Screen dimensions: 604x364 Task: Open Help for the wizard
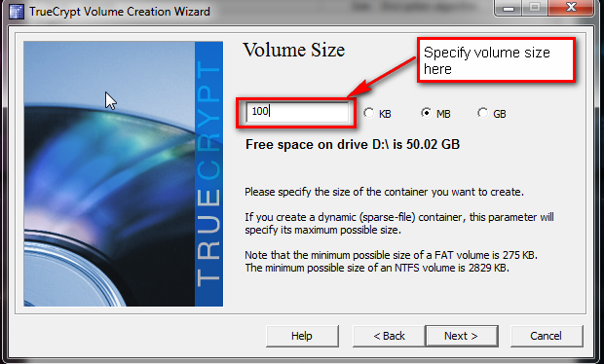302,336
